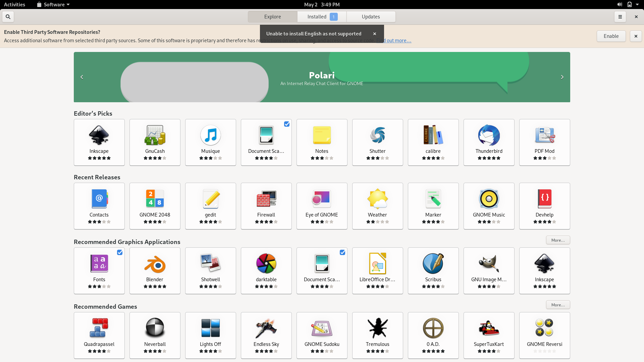This screenshot has width=644, height=362.
Task: Dismiss the third party repositories banner
Action: coord(636,36)
